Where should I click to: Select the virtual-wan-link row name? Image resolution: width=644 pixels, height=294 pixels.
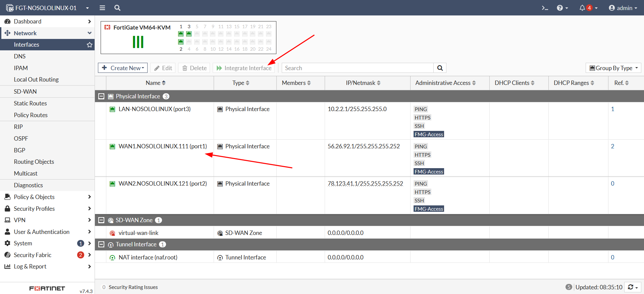click(x=139, y=233)
